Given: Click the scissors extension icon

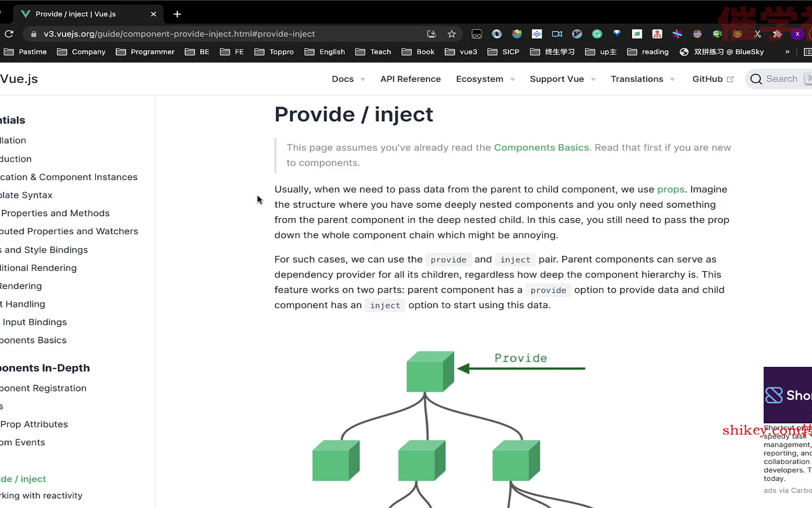Looking at the screenshot, I should tap(757, 34).
